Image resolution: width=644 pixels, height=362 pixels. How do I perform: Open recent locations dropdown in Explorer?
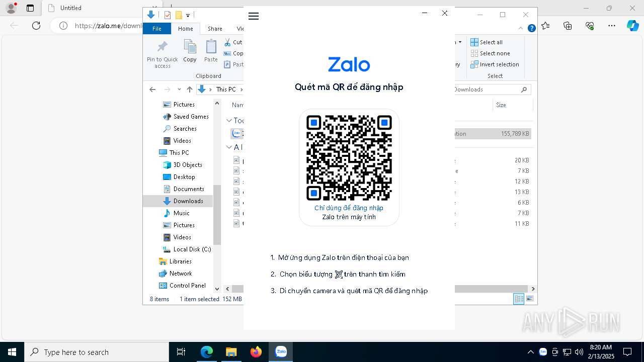click(x=179, y=89)
